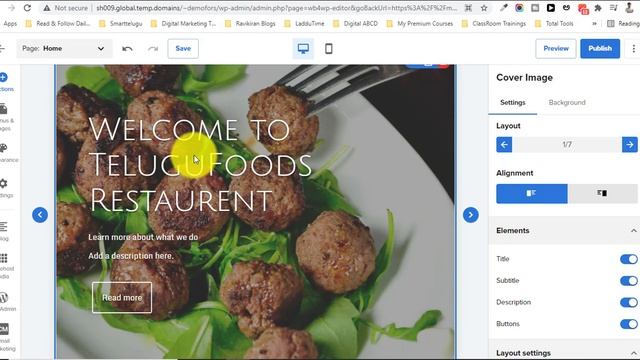Click the Not secure warning icon
Image resolution: width=640 pixels, height=360 pixels.
(x=47, y=8)
